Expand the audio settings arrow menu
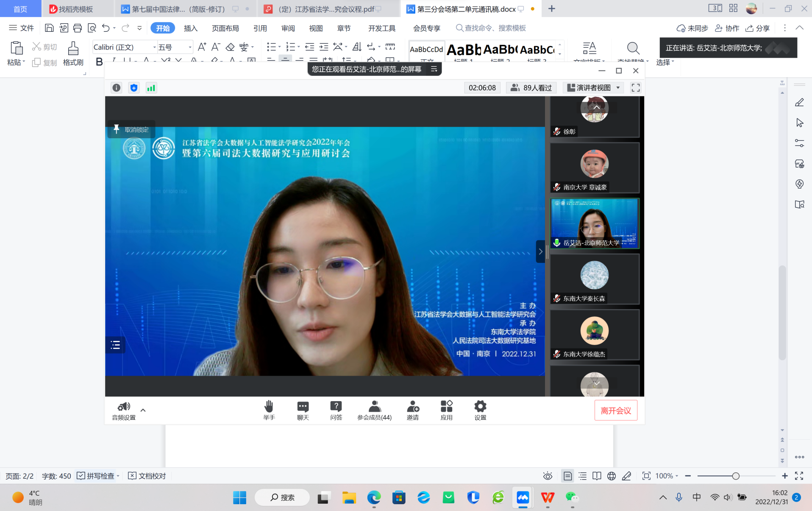This screenshot has width=812, height=511. 143,410
